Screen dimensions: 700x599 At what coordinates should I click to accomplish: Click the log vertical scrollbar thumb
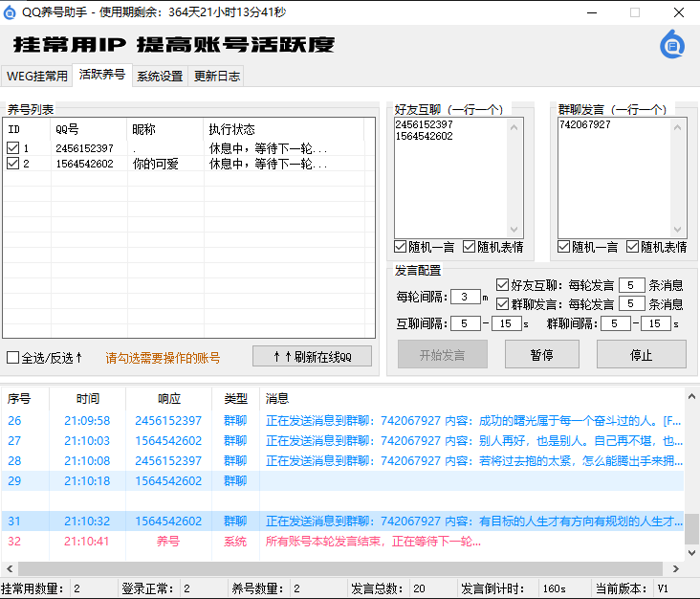pos(691,529)
